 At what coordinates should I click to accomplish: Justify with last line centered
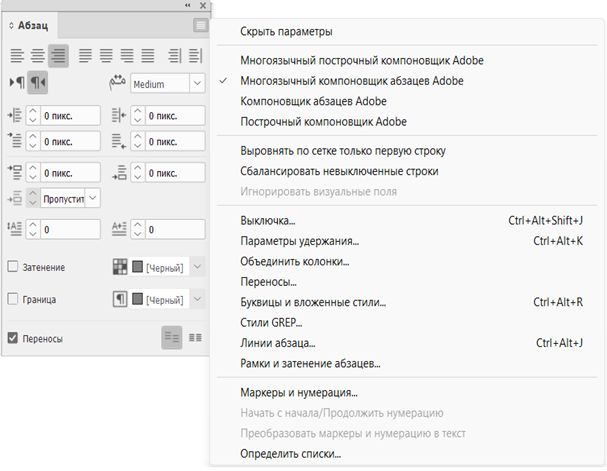click(106, 56)
